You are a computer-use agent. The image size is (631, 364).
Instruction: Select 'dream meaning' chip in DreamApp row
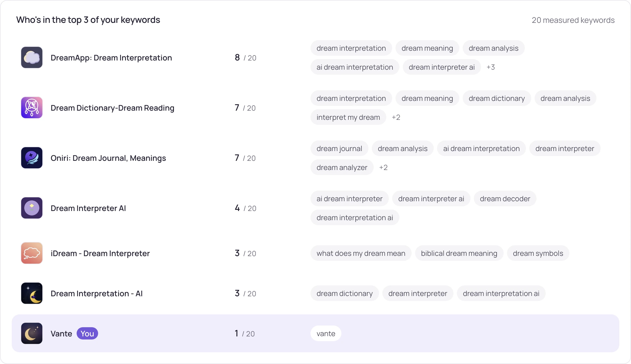pyautogui.click(x=427, y=48)
